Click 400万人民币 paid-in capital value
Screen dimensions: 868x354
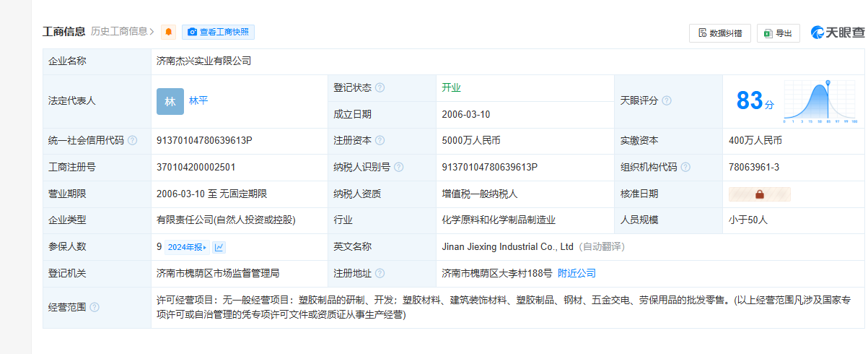click(755, 141)
